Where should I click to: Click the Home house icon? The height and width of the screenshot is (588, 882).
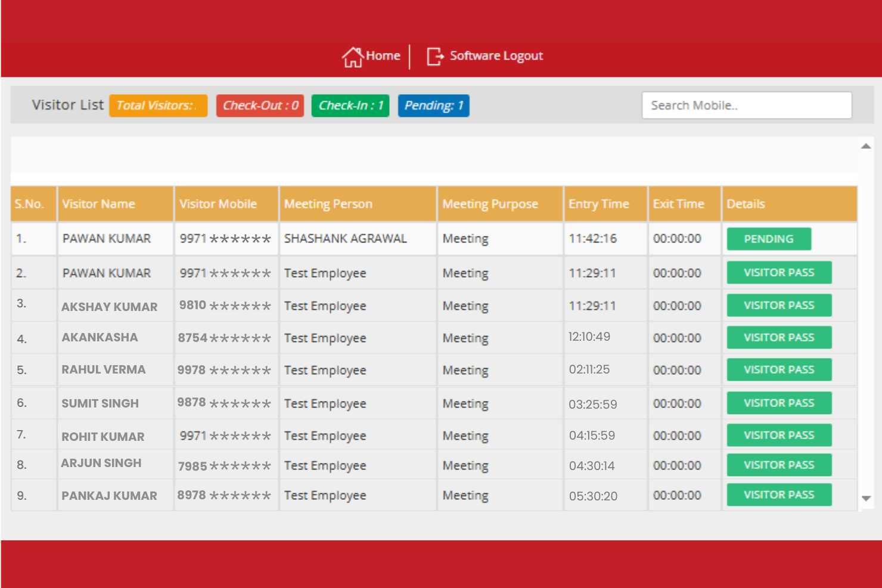[x=352, y=57]
